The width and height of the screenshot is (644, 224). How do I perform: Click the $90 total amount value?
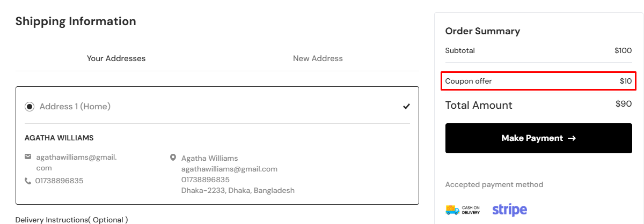(x=624, y=104)
